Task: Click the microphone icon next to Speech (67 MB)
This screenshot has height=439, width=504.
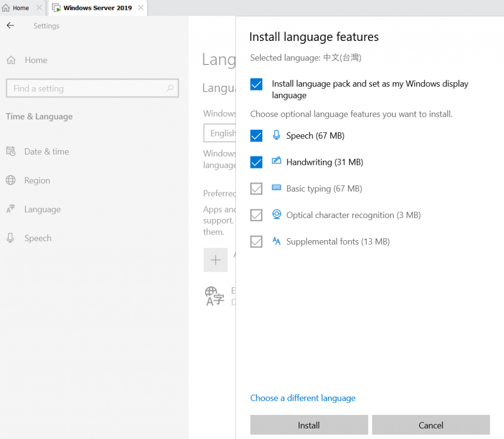Action: (277, 135)
